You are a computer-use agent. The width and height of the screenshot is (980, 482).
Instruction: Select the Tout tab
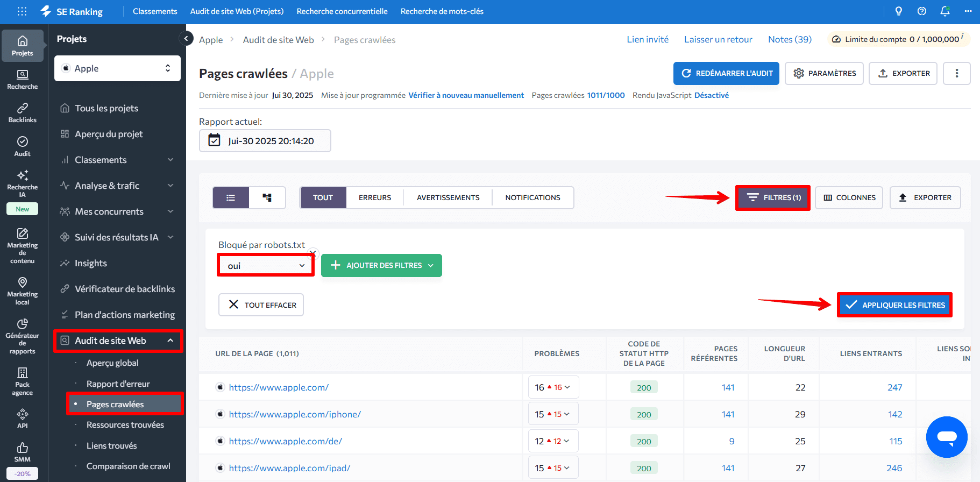(x=323, y=197)
